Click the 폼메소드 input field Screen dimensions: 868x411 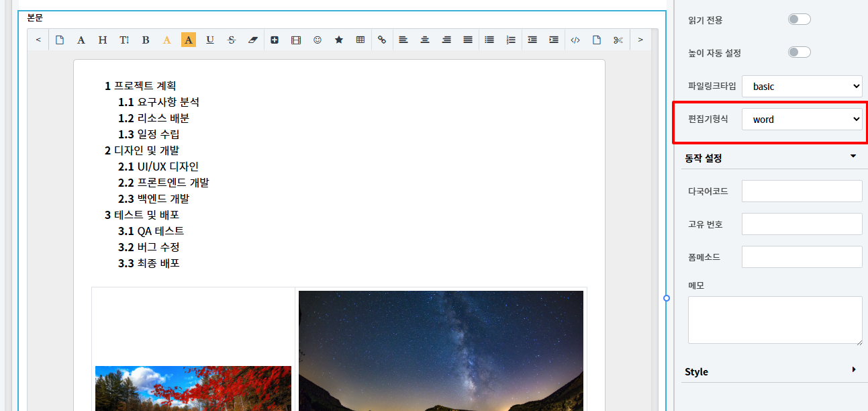click(x=802, y=257)
